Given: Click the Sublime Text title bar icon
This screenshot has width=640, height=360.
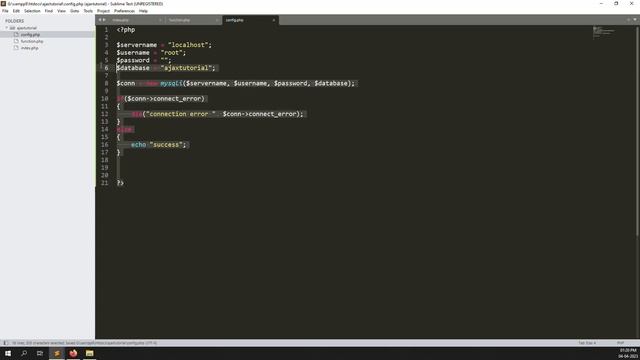Looking at the screenshot, I should [x=3, y=4].
